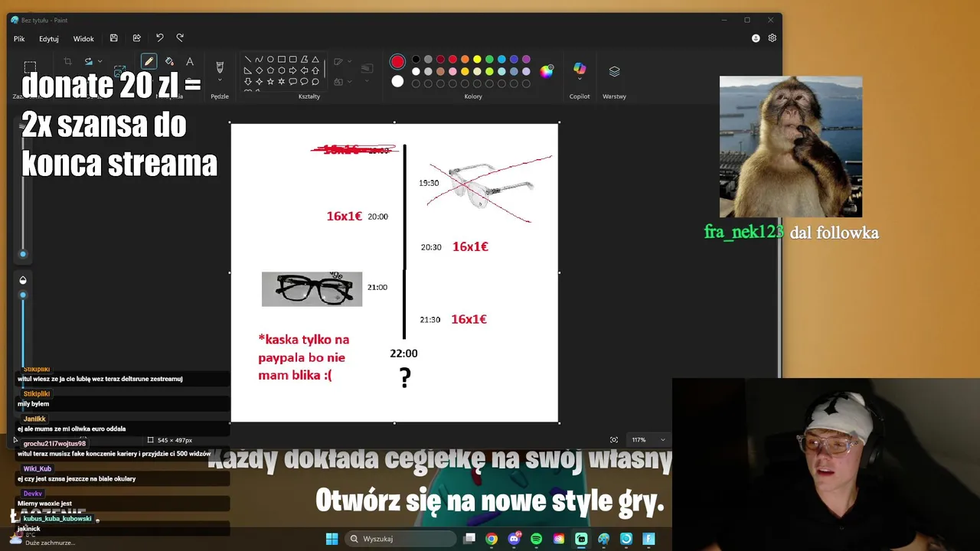This screenshot has width=980, height=551.
Task: Open Task View from the taskbar
Action: point(469,539)
